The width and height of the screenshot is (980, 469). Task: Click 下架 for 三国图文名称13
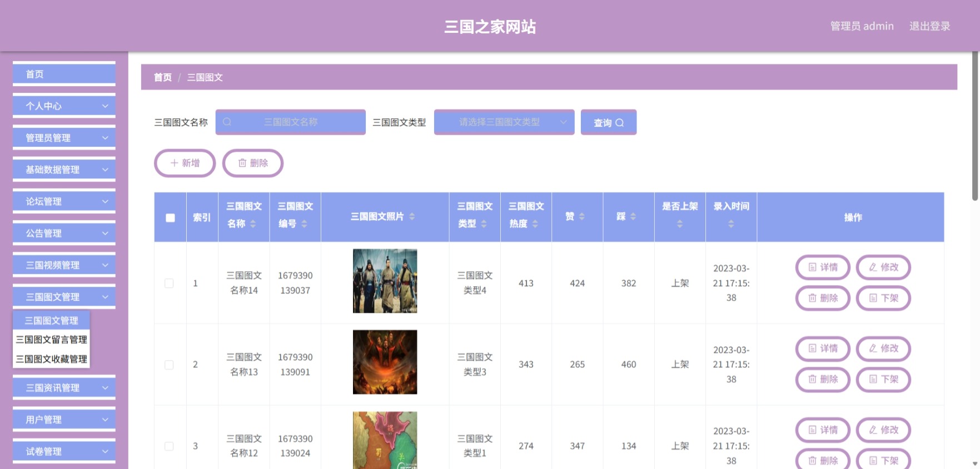pos(883,379)
